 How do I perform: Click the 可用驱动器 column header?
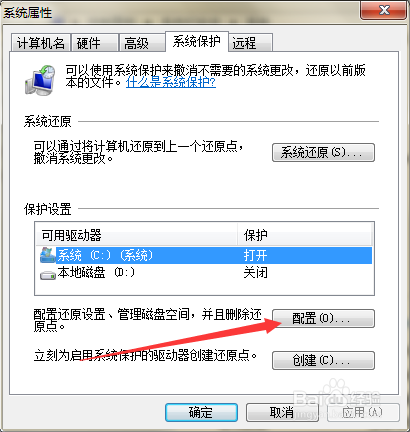(136, 235)
